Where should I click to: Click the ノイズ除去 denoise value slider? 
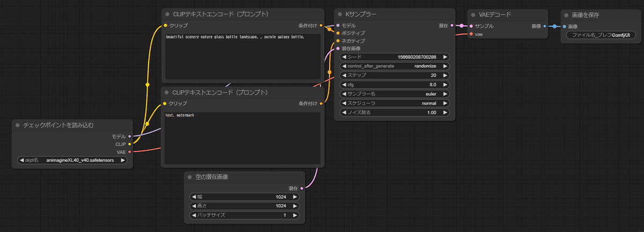pyautogui.click(x=394, y=113)
